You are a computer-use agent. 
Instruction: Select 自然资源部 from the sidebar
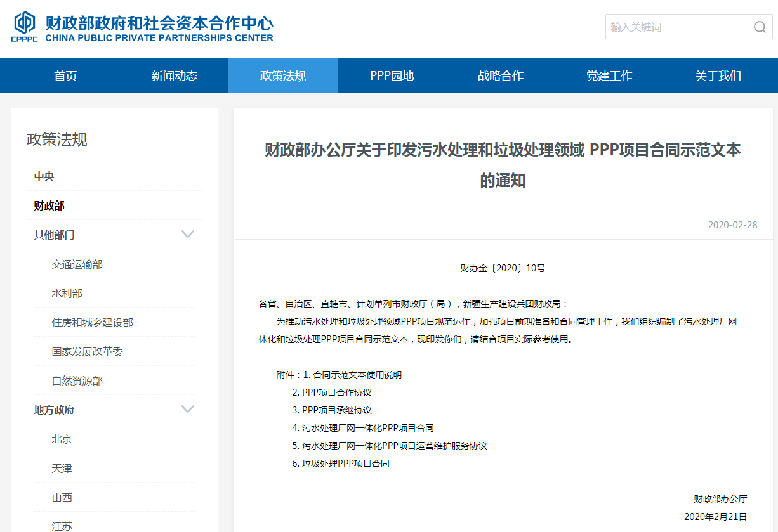pyautogui.click(x=77, y=381)
